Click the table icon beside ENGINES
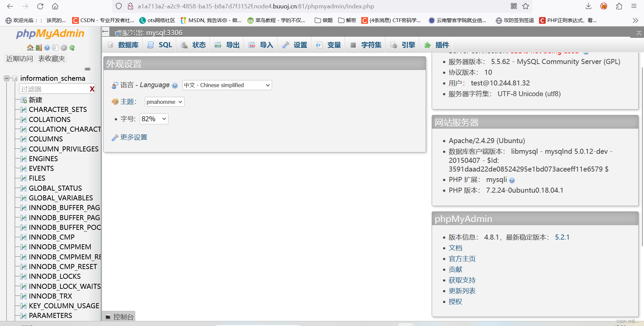Viewport: 644px width, 326px height. [x=23, y=159]
